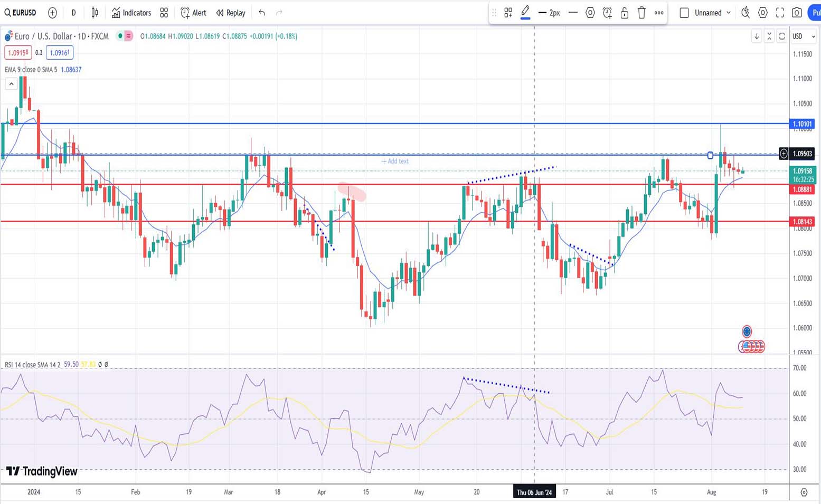
Task: Open the indicator templates grid icon
Action: pos(164,13)
